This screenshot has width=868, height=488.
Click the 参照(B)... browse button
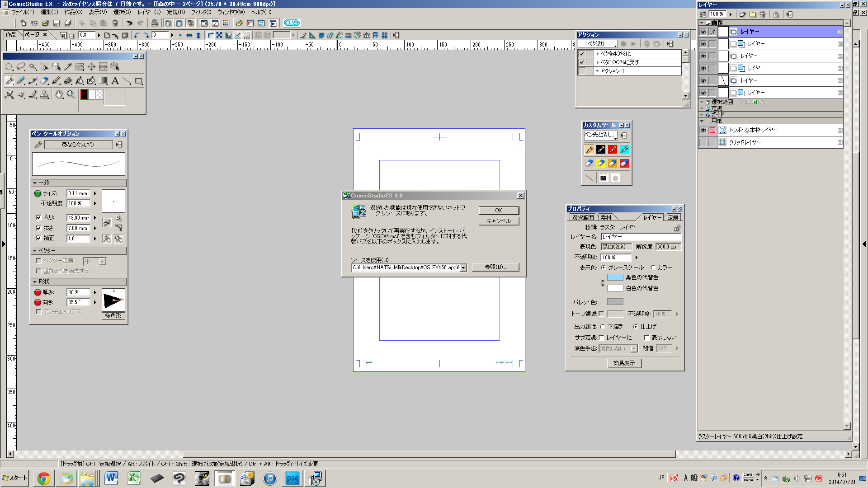click(495, 267)
